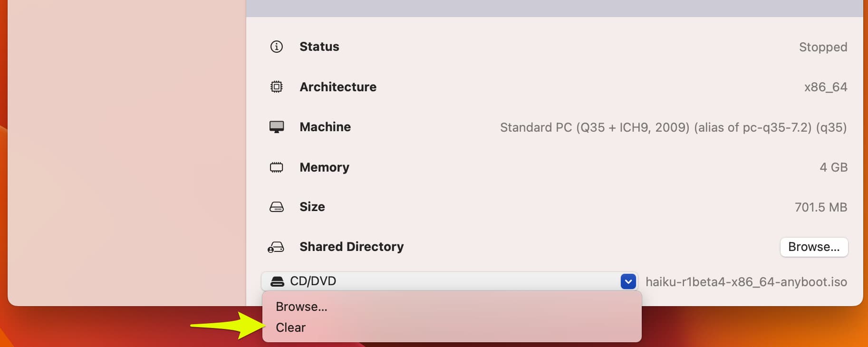
Task: Click the Architecture CPU chip icon
Action: point(276,87)
